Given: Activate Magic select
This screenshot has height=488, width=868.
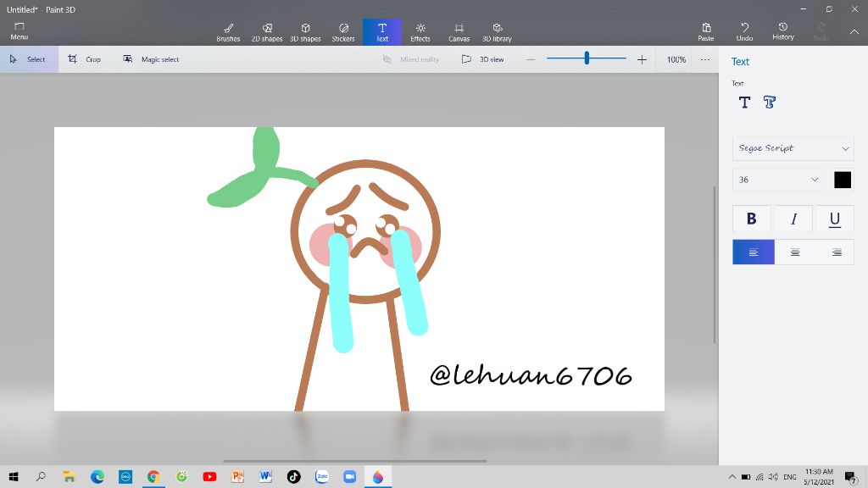Looking at the screenshot, I should 151,59.
